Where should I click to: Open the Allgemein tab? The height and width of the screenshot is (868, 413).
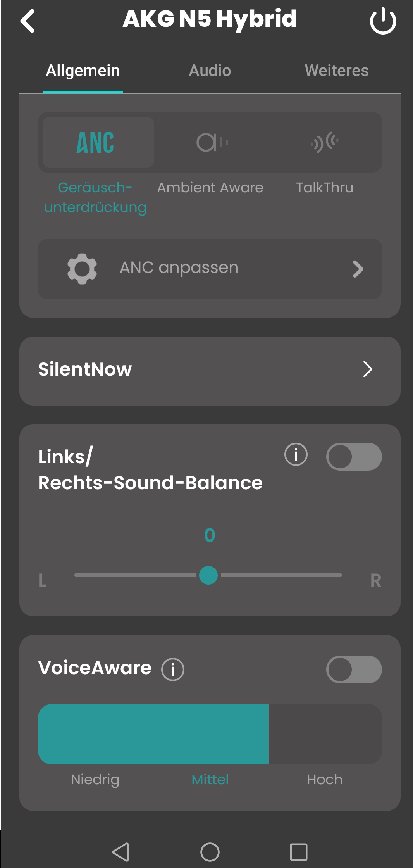[x=83, y=71]
